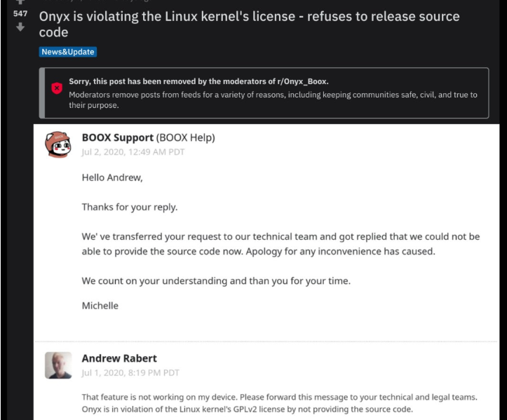507x420 pixels.
Task: Click the moderators removal reasons description text
Action: tap(273, 100)
